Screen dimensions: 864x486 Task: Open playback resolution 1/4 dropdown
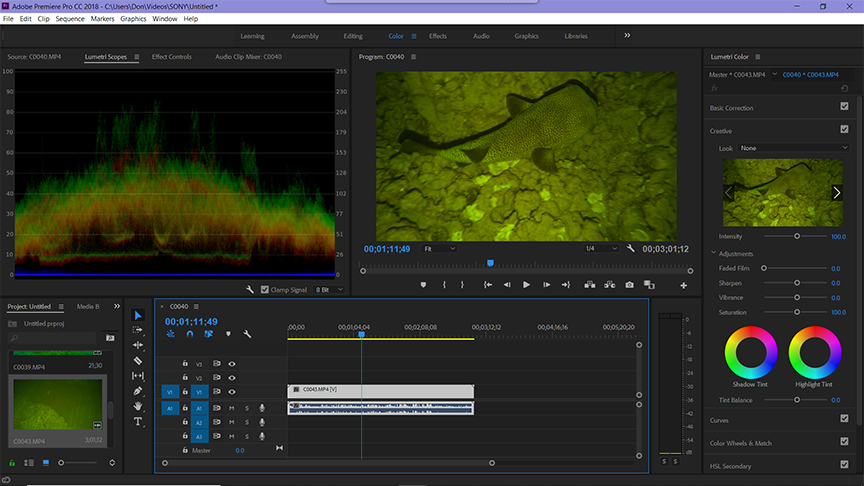coord(601,249)
